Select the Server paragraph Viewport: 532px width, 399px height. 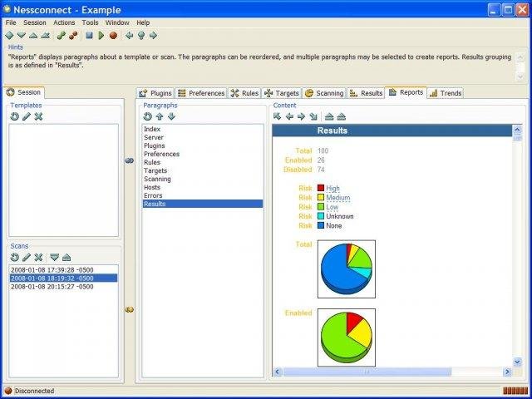[x=202, y=137]
